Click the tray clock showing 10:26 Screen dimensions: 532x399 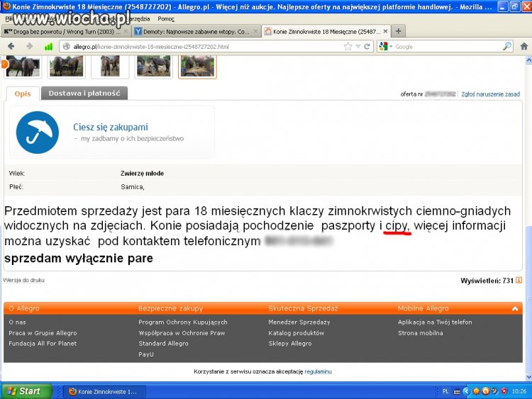click(519, 391)
